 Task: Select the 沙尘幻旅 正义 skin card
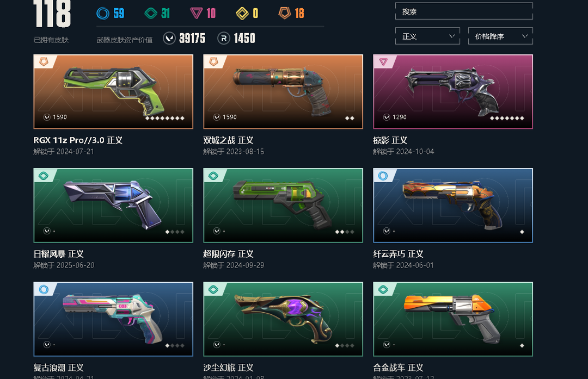[283, 319]
